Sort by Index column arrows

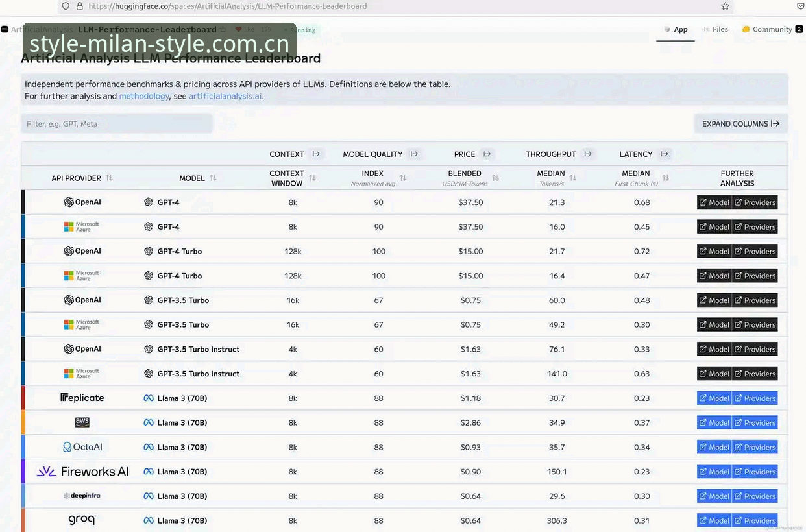(x=403, y=178)
